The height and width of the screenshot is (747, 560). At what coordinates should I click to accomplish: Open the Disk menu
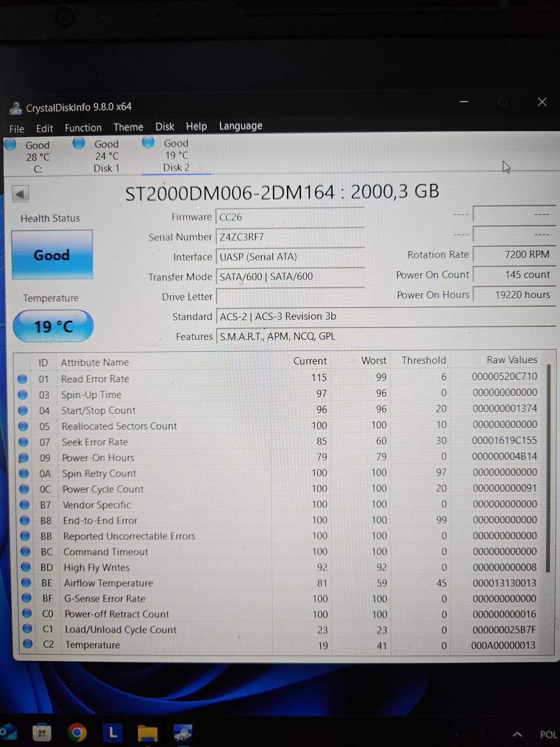tap(164, 127)
